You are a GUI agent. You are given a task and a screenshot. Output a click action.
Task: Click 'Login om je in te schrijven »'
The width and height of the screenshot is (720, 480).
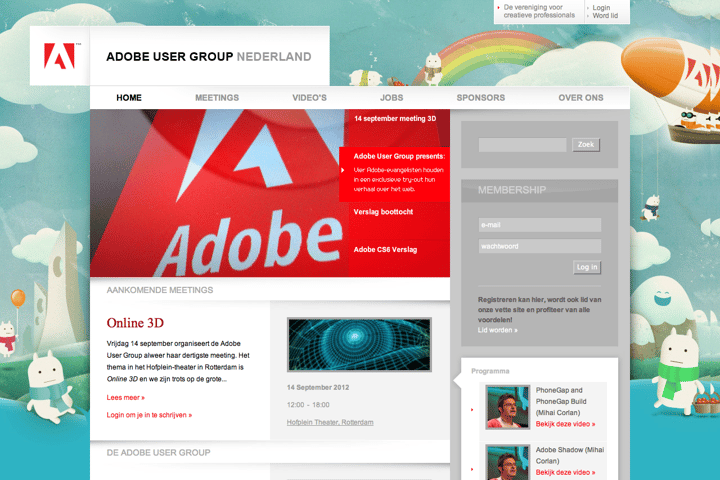tap(149, 415)
